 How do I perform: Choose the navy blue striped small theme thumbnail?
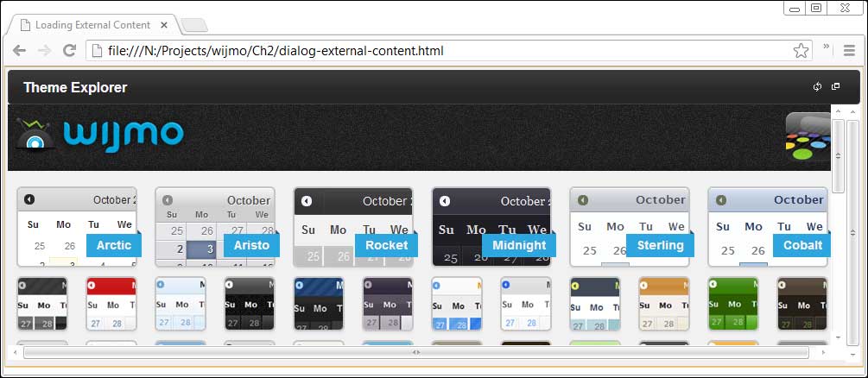tap(319, 304)
